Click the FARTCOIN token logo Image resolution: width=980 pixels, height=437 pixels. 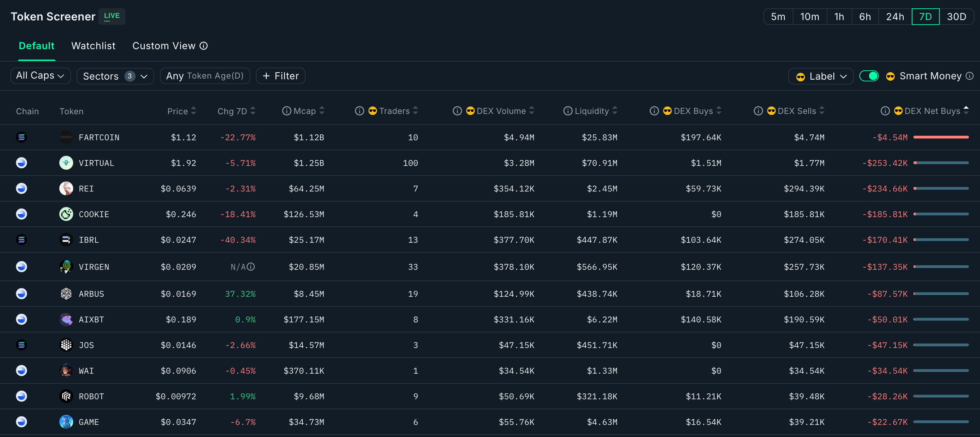pyautogui.click(x=66, y=137)
